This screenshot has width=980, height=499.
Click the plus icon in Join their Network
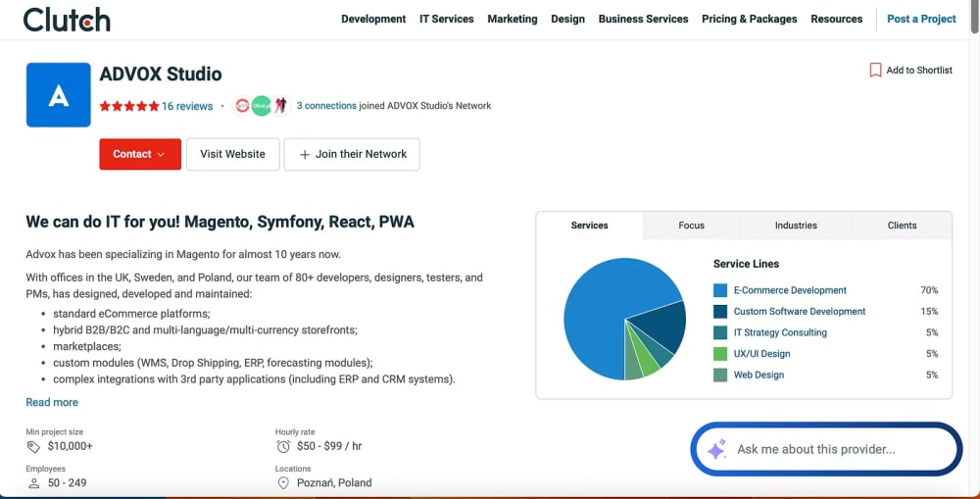[305, 155]
